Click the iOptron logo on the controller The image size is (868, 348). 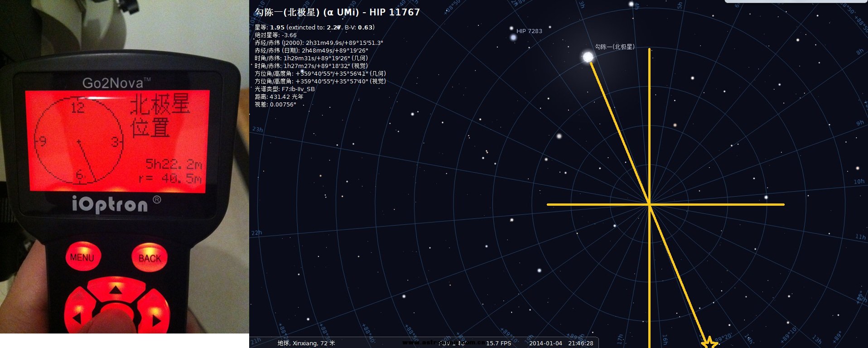click(x=116, y=204)
